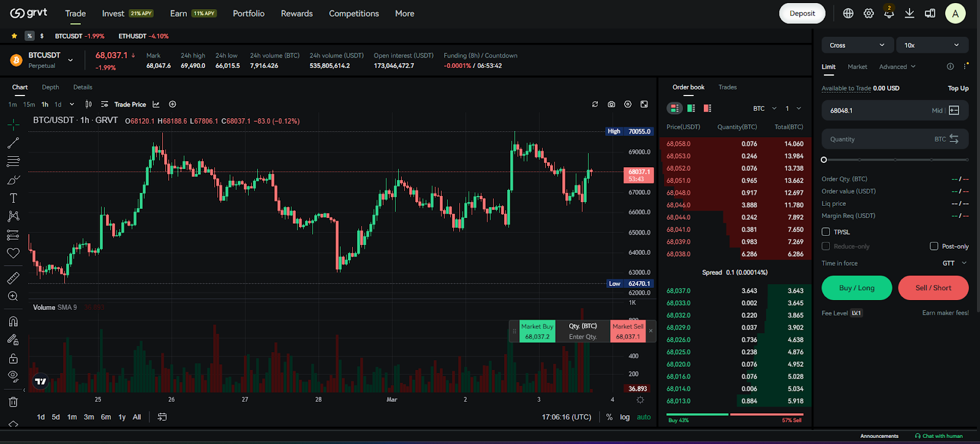Click the Sell / Short button
Screen dimensions: 980x444
tap(933, 288)
